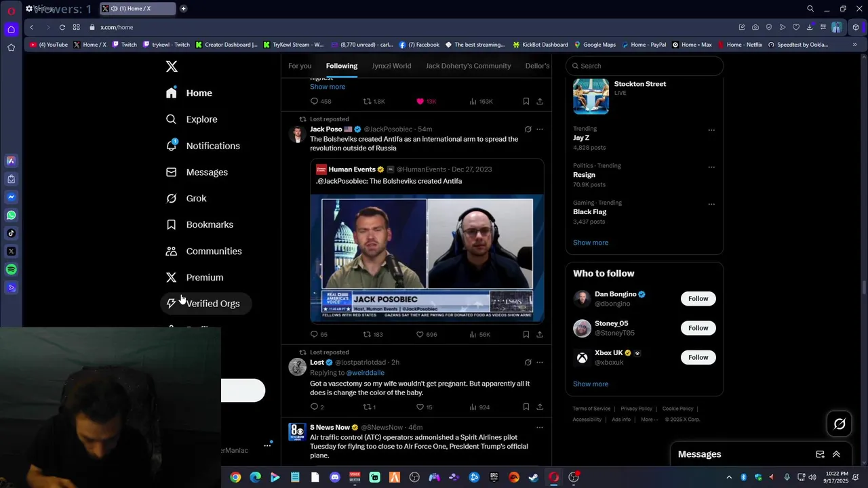
Task: Show more trending topics
Action: pyautogui.click(x=591, y=243)
